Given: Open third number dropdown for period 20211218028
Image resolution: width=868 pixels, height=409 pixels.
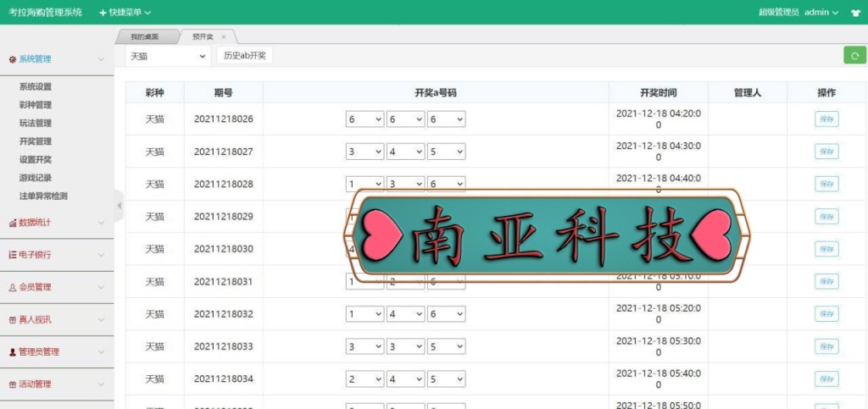Looking at the screenshot, I should [446, 184].
